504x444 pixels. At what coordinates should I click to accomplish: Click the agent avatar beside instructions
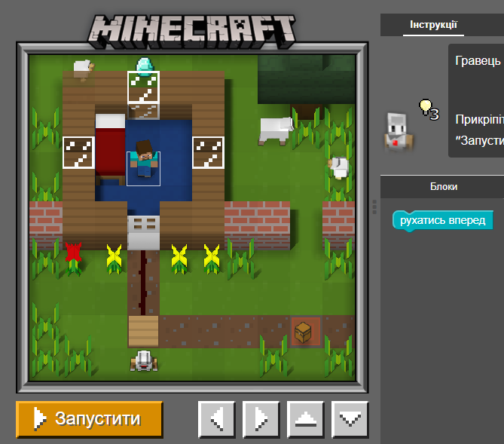pyautogui.click(x=396, y=131)
